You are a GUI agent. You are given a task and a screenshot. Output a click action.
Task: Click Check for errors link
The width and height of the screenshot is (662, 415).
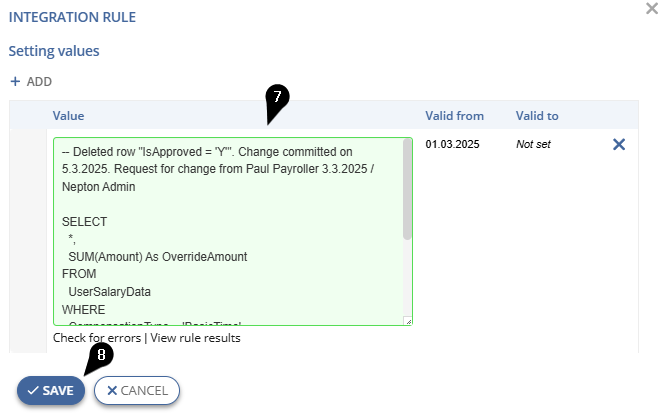pos(97,338)
